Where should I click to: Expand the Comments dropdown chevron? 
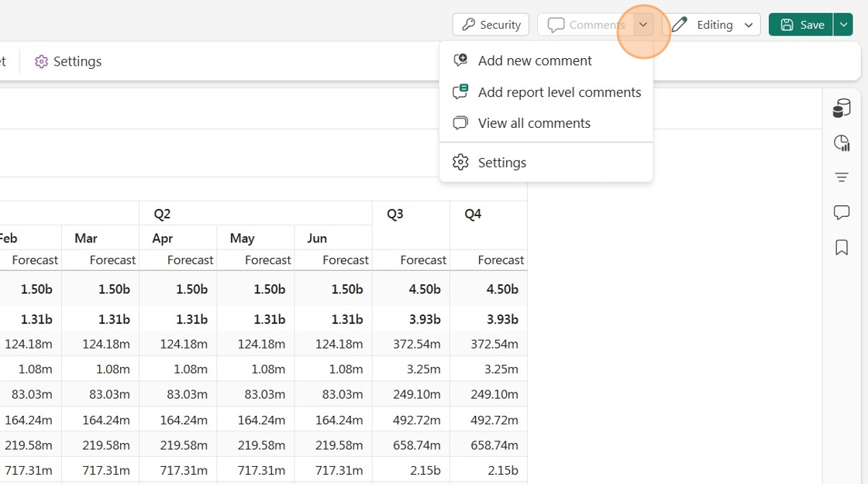click(642, 24)
